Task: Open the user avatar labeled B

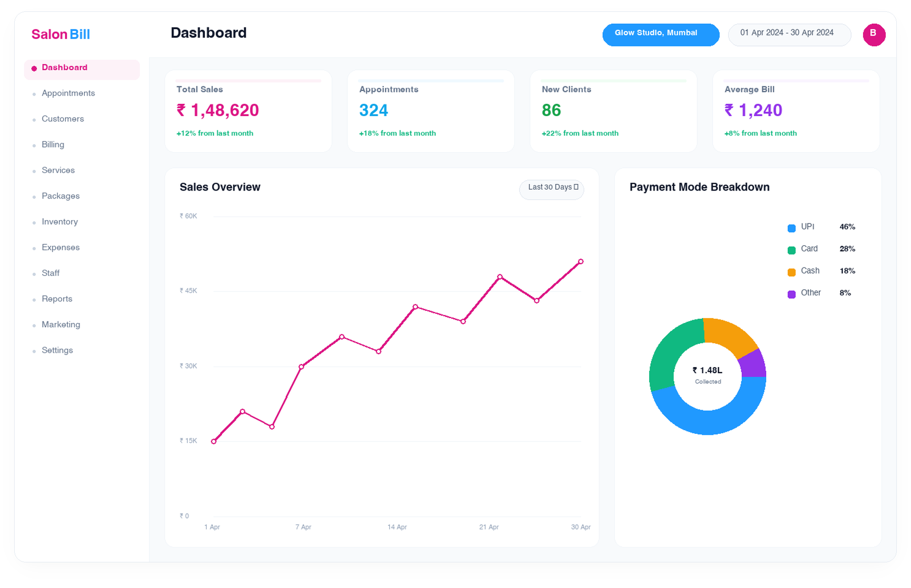Action: coord(874,35)
